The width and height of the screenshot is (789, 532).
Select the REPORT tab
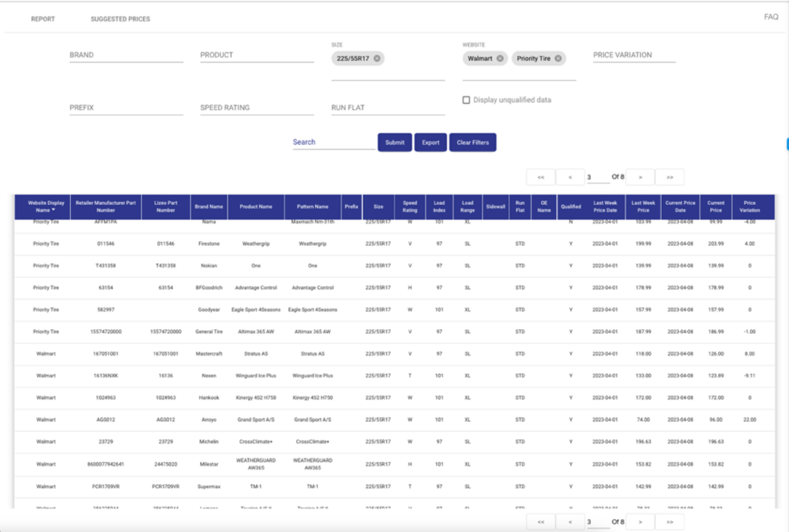point(42,18)
